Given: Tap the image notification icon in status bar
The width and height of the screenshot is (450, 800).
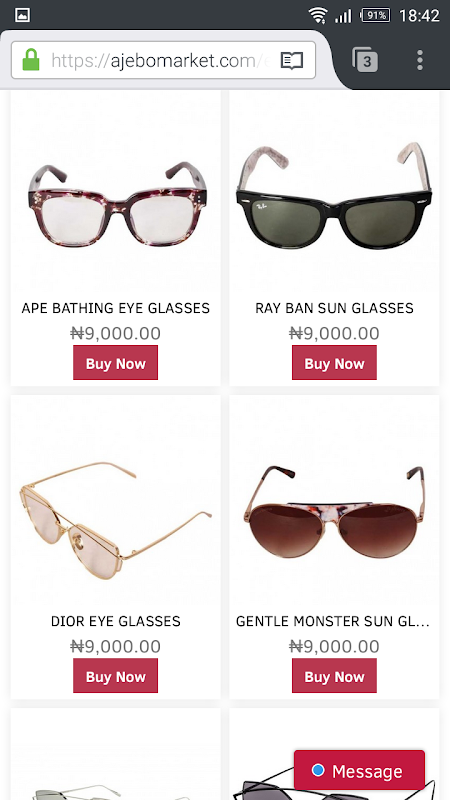Looking at the screenshot, I should (x=22, y=15).
